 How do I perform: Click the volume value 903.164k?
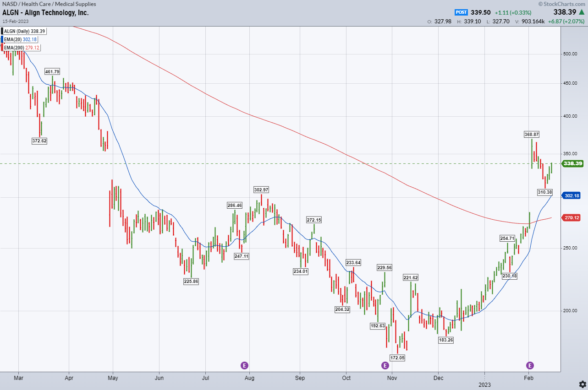(x=533, y=21)
